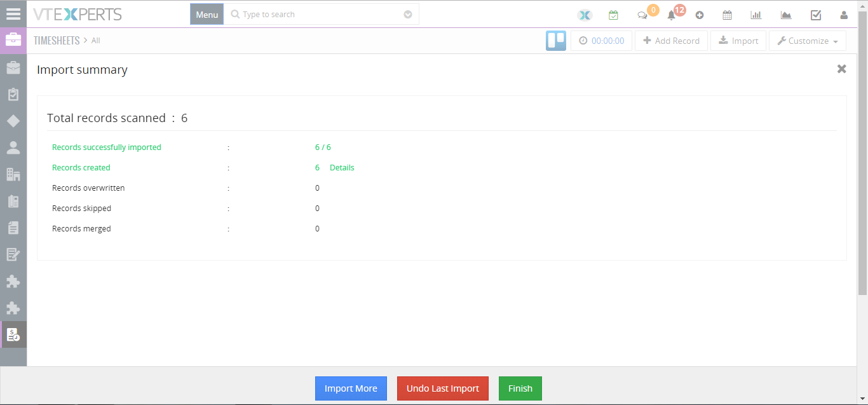Open the hamburger main menu
Screen dimensions: 868x405
click(13, 14)
